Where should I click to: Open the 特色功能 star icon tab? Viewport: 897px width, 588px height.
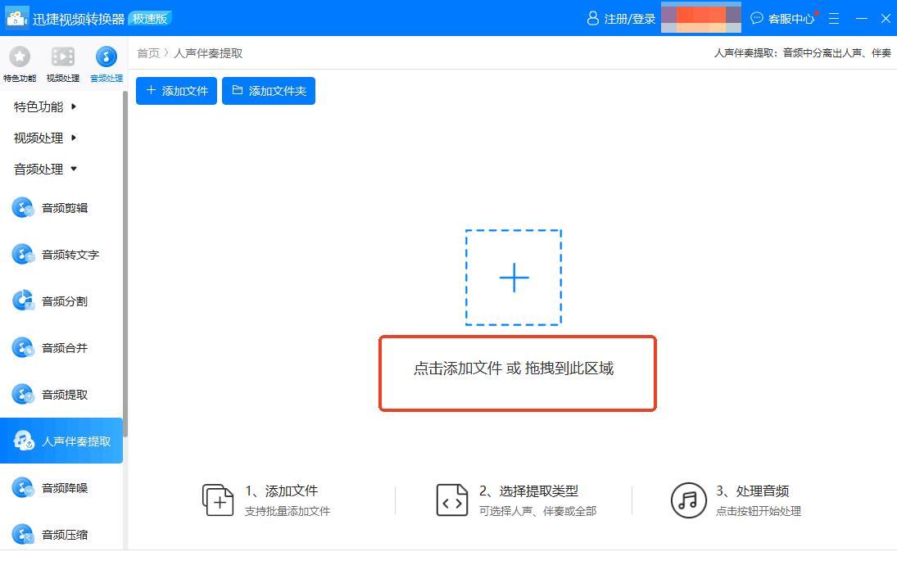19,63
